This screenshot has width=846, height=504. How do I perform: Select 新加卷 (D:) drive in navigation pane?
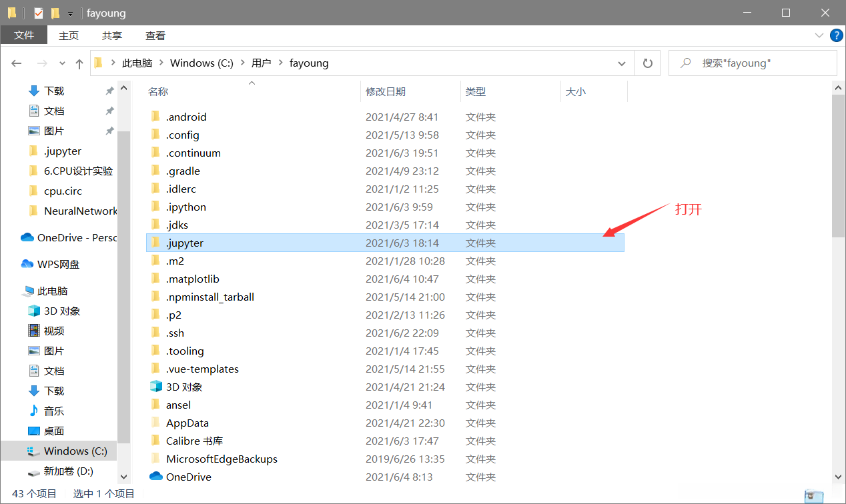coord(69,471)
